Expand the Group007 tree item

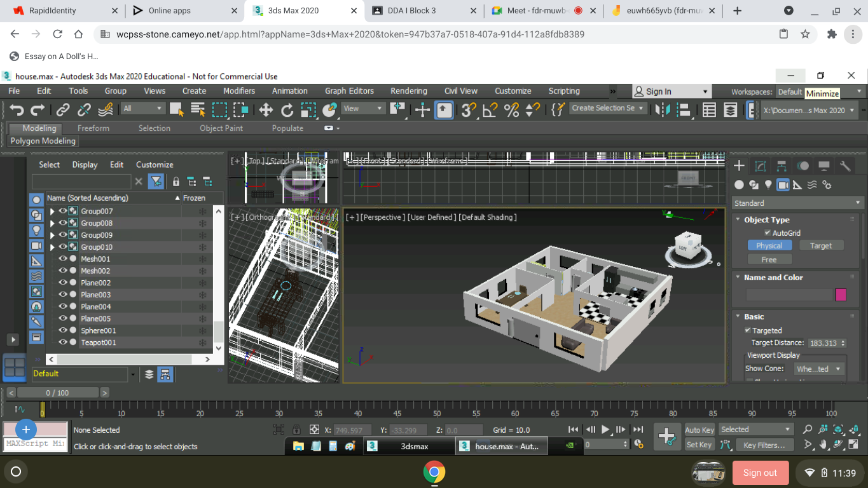pyautogui.click(x=52, y=210)
